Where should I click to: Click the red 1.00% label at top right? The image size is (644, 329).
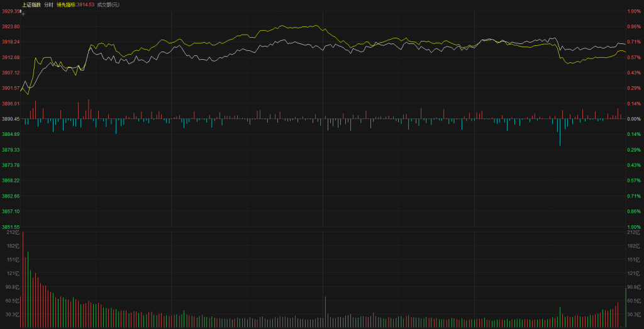[x=635, y=11]
